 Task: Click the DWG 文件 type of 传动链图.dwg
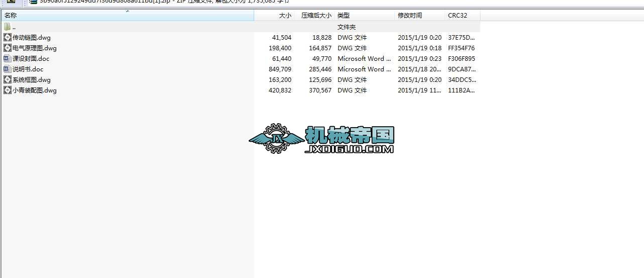click(x=352, y=38)
